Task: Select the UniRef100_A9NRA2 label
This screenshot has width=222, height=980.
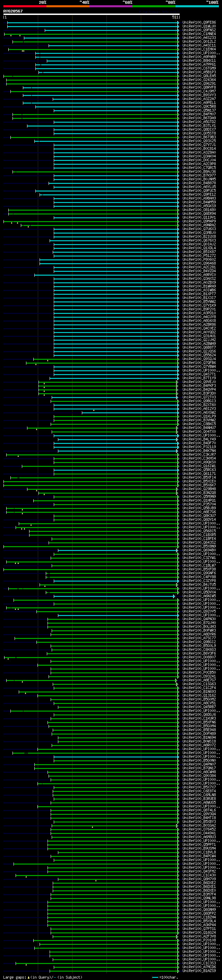Action: [x=199, y=225]
